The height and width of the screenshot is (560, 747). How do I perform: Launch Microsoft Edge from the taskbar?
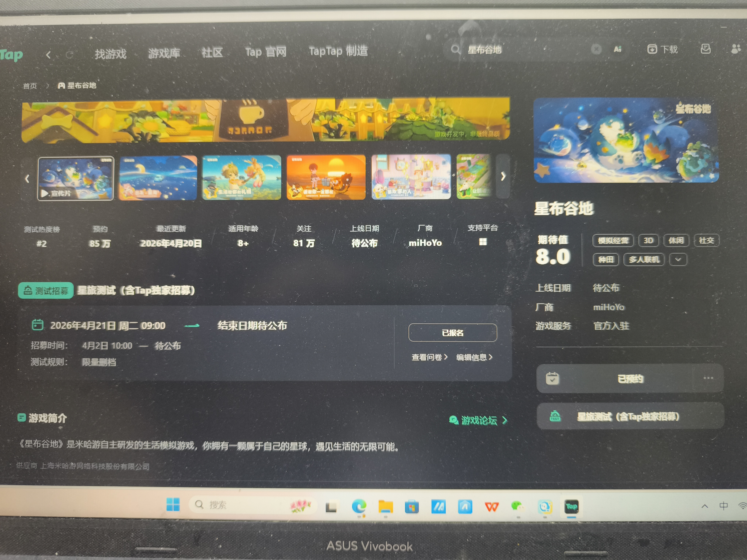tap(359, 506)
